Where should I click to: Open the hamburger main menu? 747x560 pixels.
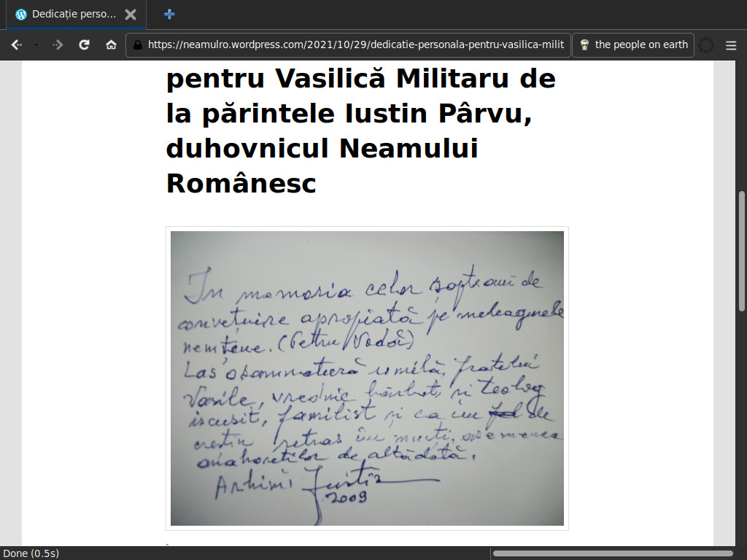point(731,44)
